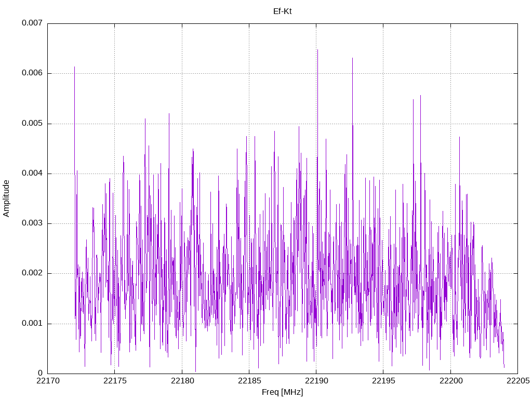The image size is (532, 399).
Task: Click the y-axis tick label 0.004
Action: 32,173
